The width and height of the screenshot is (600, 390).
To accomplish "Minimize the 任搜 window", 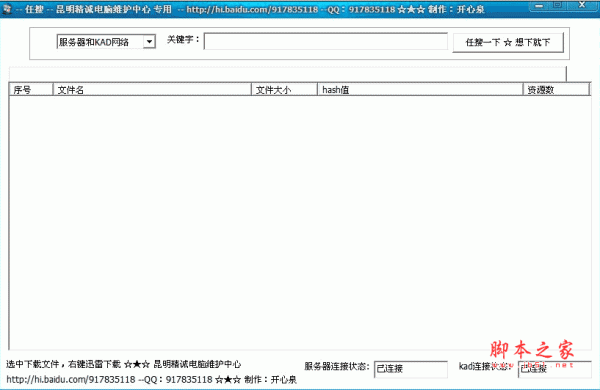I will tap(539, 5).
